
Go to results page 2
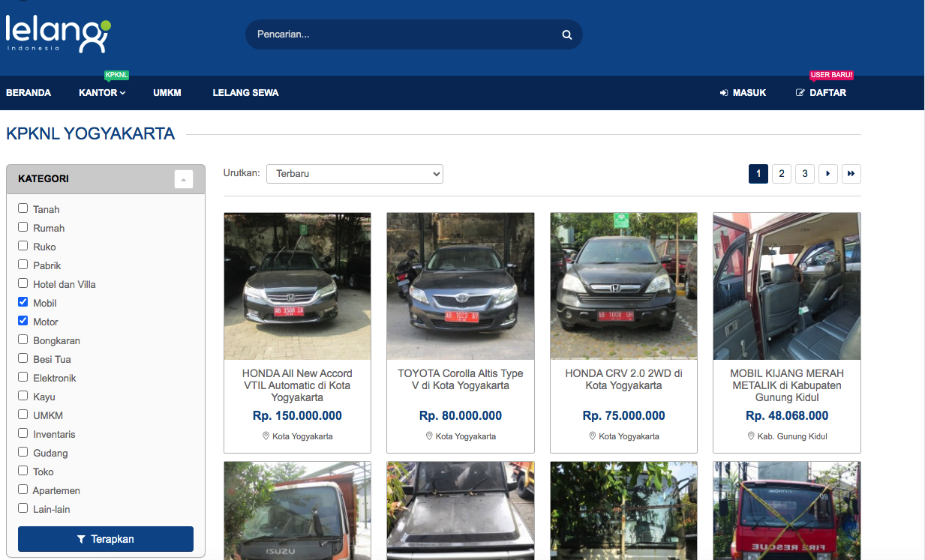(x=782, y=174)
